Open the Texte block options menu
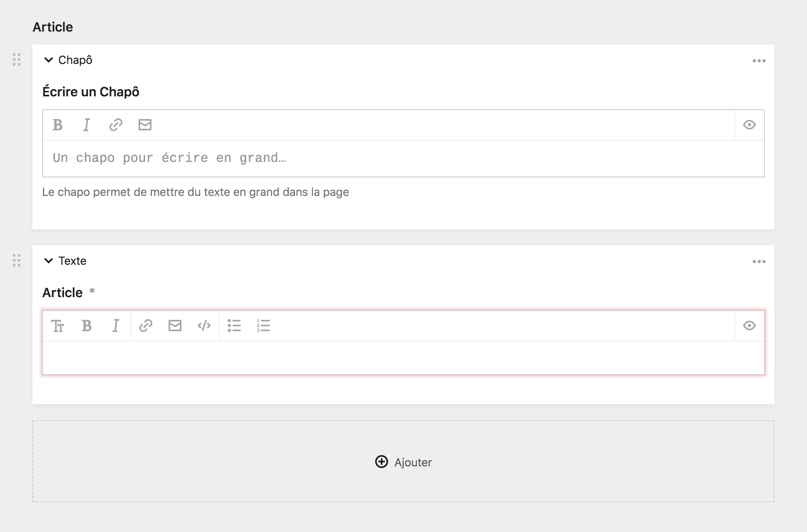 759,262
